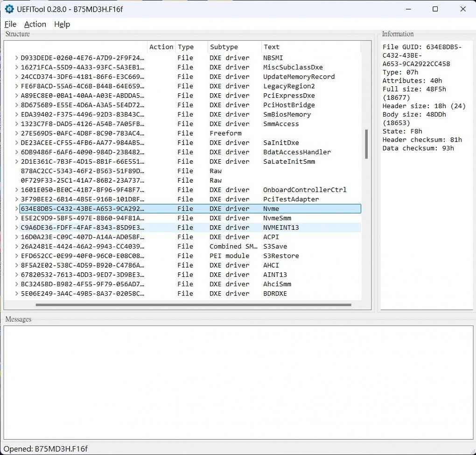The width and height of the screenshot is (476, 455).
Task: Expand the OnboardControllerCtrl node
Action: click(x=17, y=190)
